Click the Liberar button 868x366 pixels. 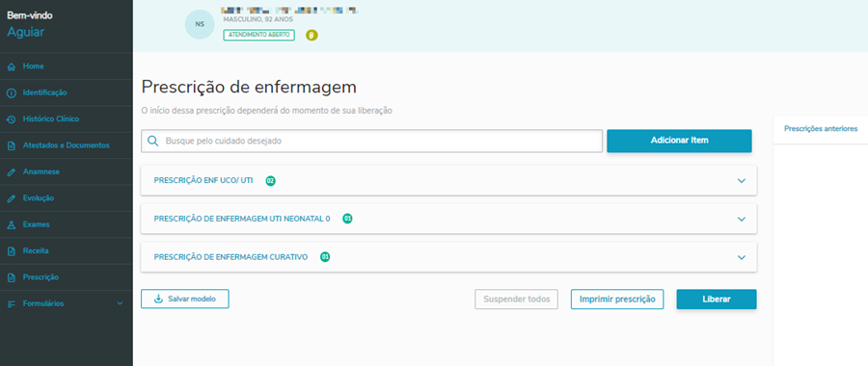coord(717,300)
